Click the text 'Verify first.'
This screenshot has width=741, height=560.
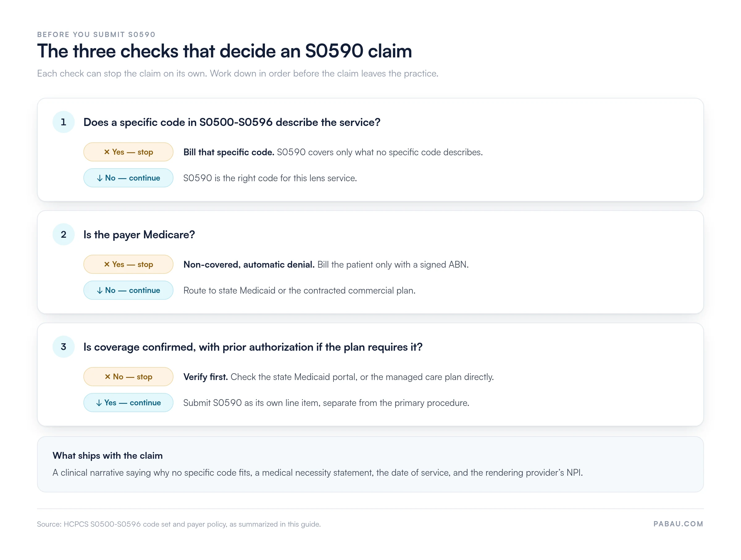coord(206,377)
